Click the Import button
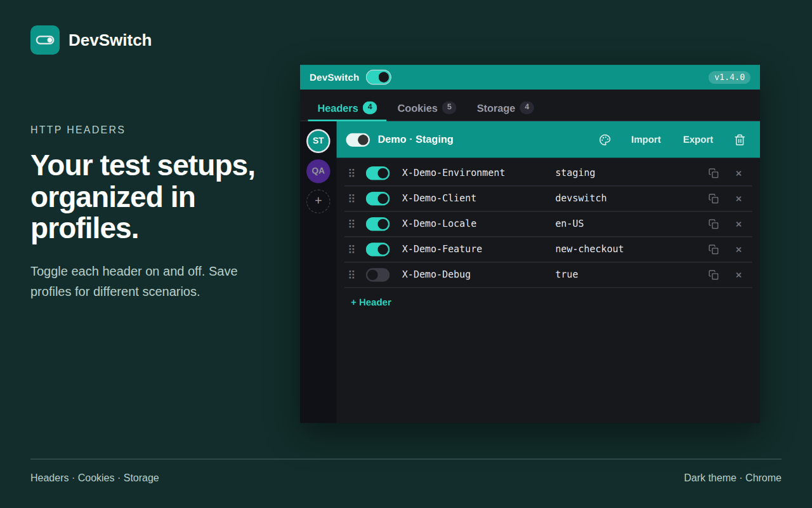This screenshot has height=508, width=812. (646, 140)
